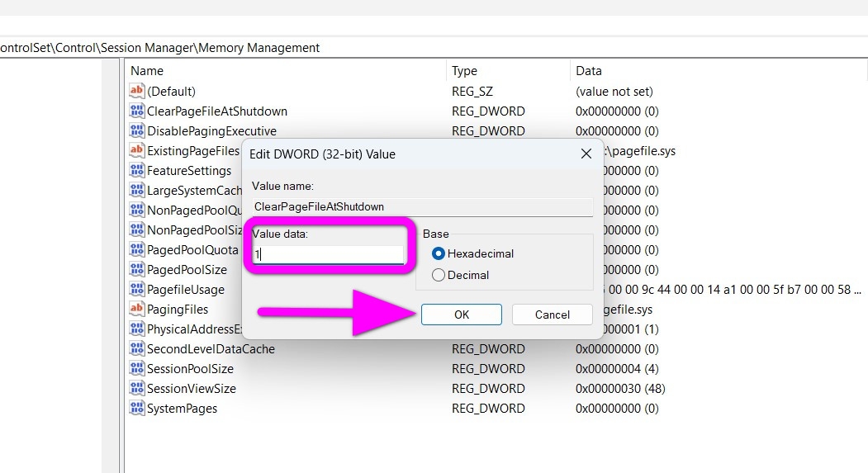Click the SystemPages DWORD icon
Screen dimensions: 868x473
point(136,409)
